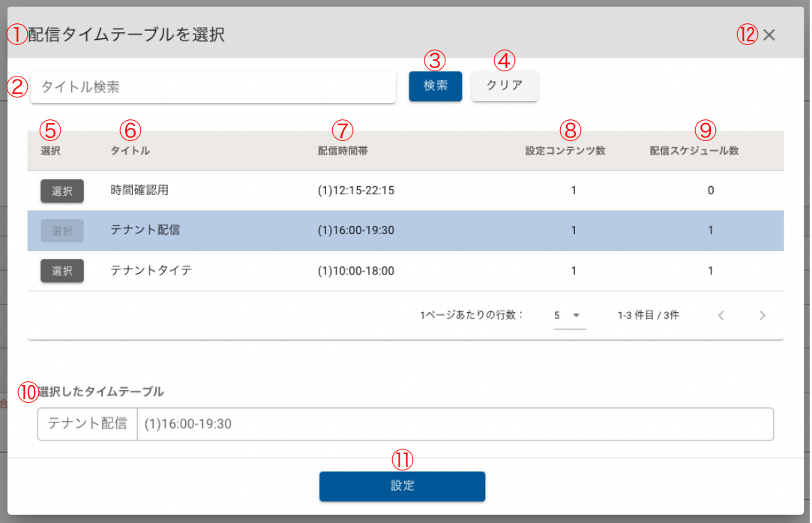Go to the next page of results
The width and height of the screenshot is (812, 523).
click(762, 316)
